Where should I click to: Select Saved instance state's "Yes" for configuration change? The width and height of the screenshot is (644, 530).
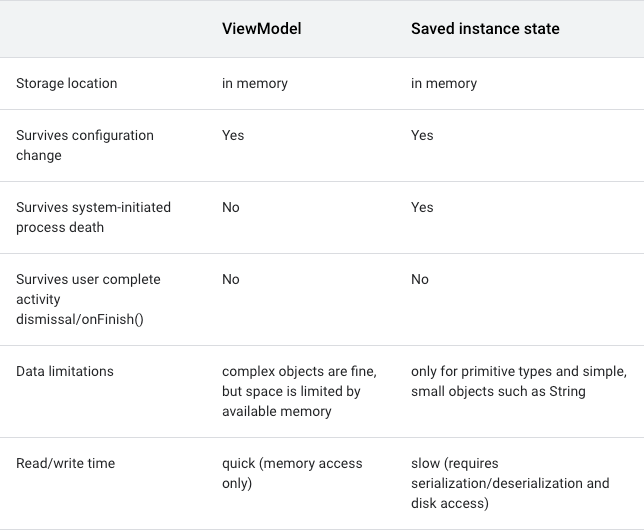(422, 135)
